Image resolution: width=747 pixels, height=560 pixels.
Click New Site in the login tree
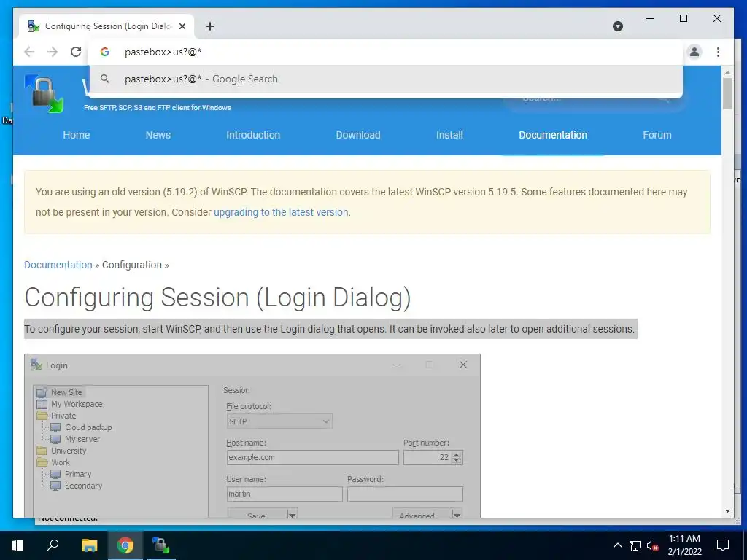(x=66, y=392)
